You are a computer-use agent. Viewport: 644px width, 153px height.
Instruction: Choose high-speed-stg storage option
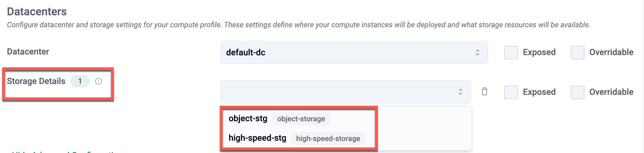[257, 138]
